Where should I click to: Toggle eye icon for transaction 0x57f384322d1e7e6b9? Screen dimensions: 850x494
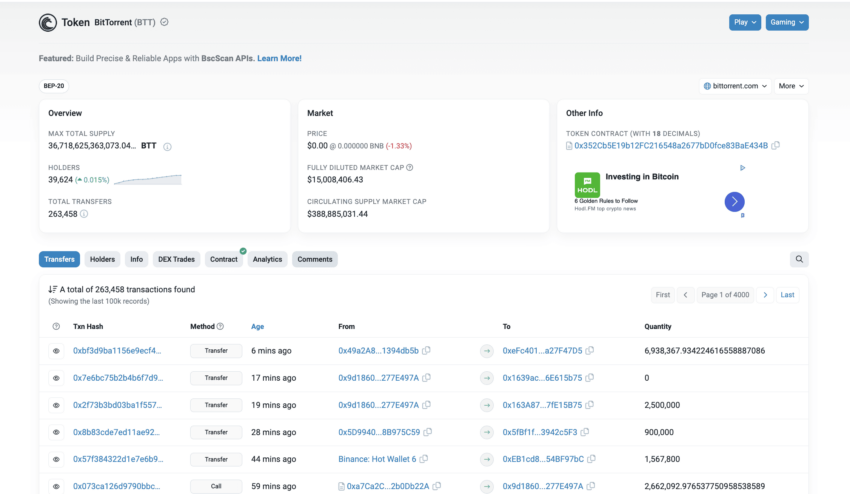[56, 459]
